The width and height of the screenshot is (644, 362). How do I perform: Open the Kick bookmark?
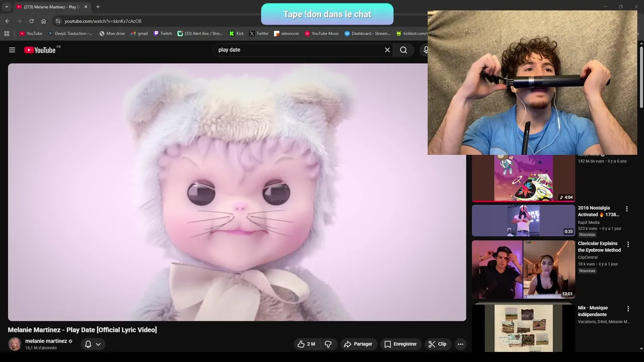pos(236,34)
